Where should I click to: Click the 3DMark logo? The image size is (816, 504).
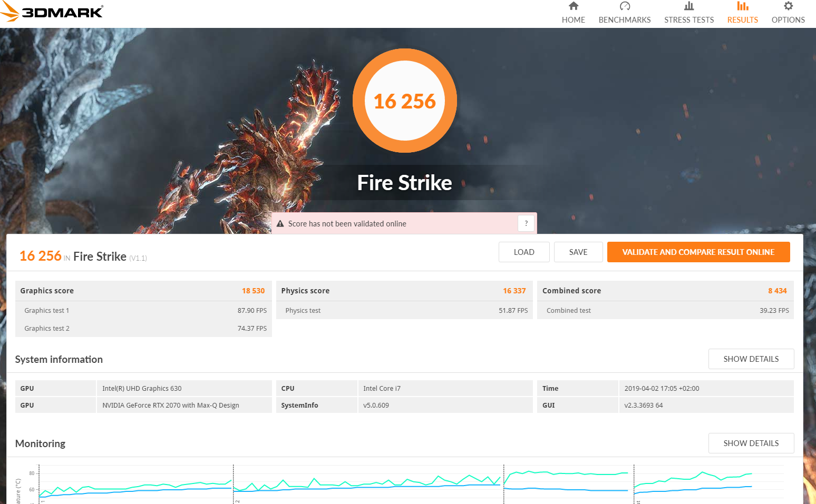click(x=52, y=12)
